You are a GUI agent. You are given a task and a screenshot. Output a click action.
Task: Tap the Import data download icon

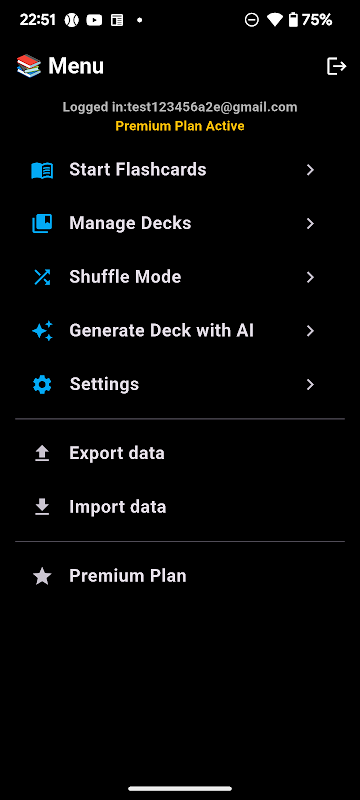(42, 507)
